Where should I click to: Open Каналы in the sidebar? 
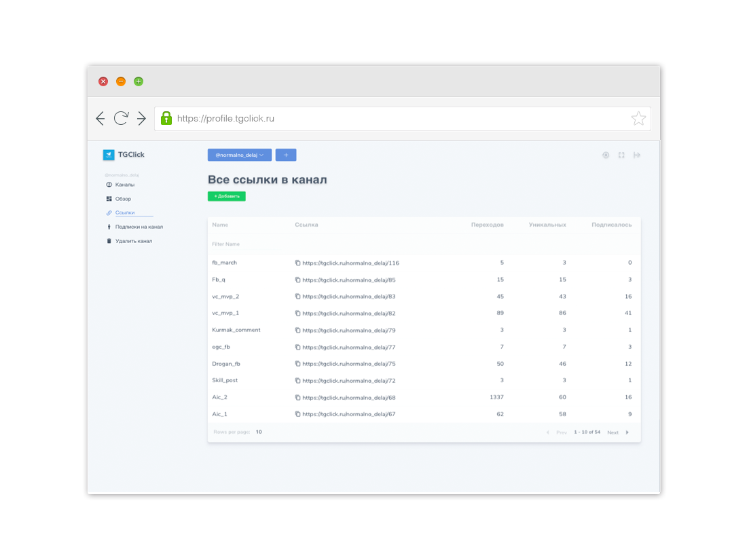[x=125, y=185]
